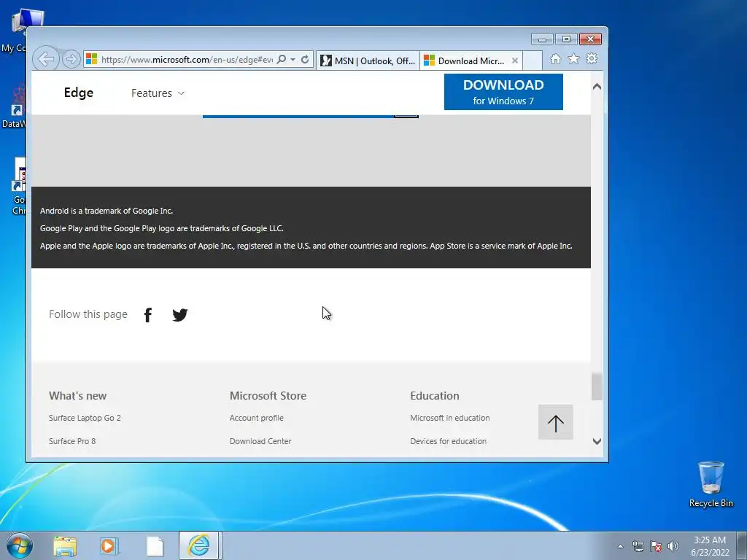
Task: Maximize the Internet Explorer window
Action: point(566,39)
